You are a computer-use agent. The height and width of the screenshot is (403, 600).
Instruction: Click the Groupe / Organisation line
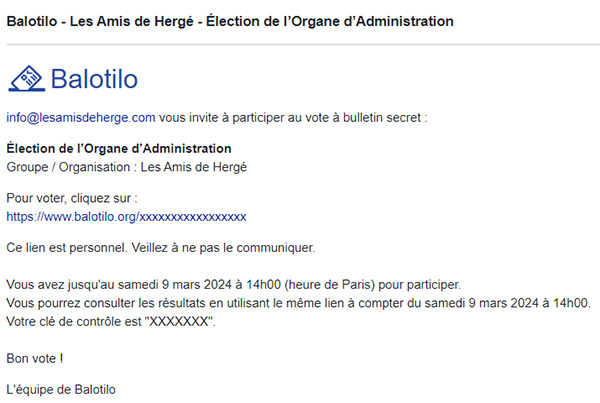(x=127, y=167)
